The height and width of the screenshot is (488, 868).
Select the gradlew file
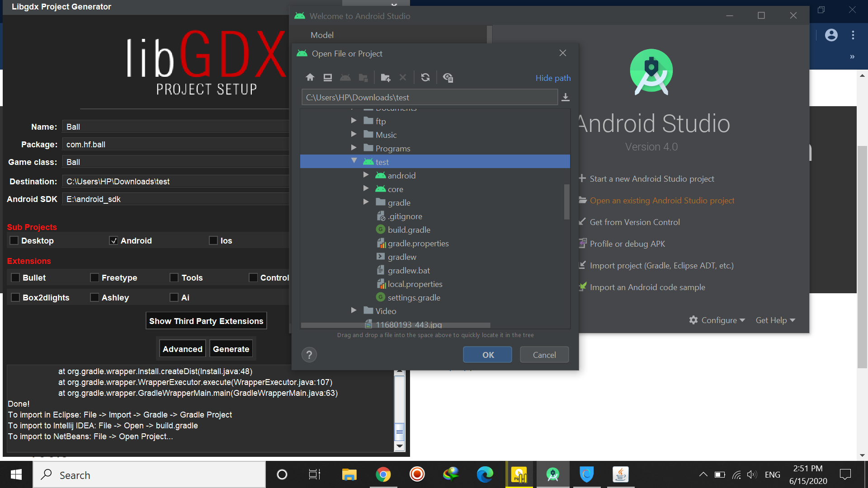pos(401,257)
